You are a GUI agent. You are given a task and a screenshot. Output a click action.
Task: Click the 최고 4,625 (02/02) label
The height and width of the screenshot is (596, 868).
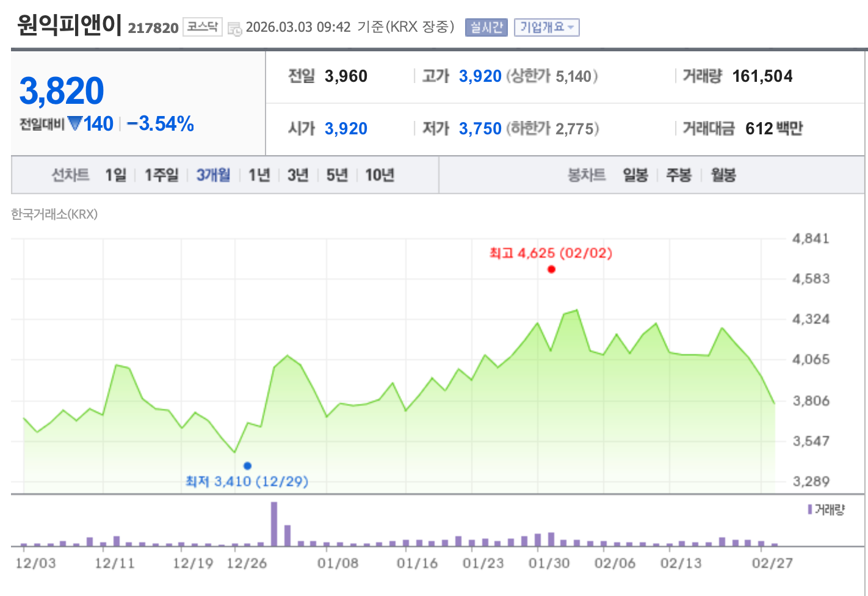tap(551, 253)
